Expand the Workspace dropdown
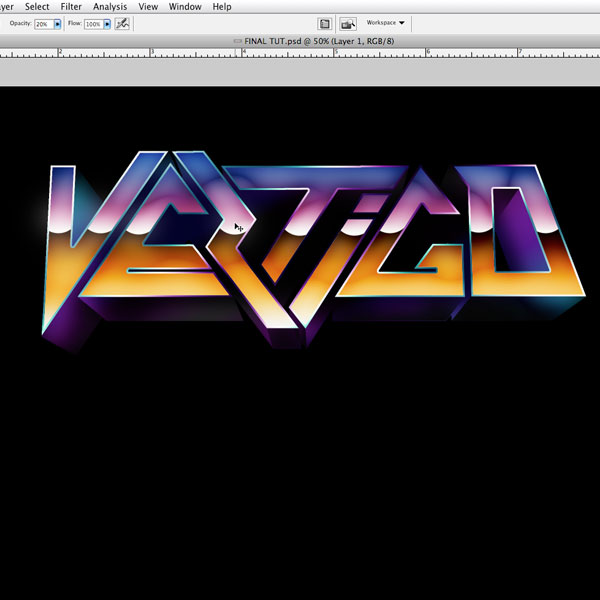The width and height of the screenshot is (600, 600). pyautogui.click(x=385, y=23)
